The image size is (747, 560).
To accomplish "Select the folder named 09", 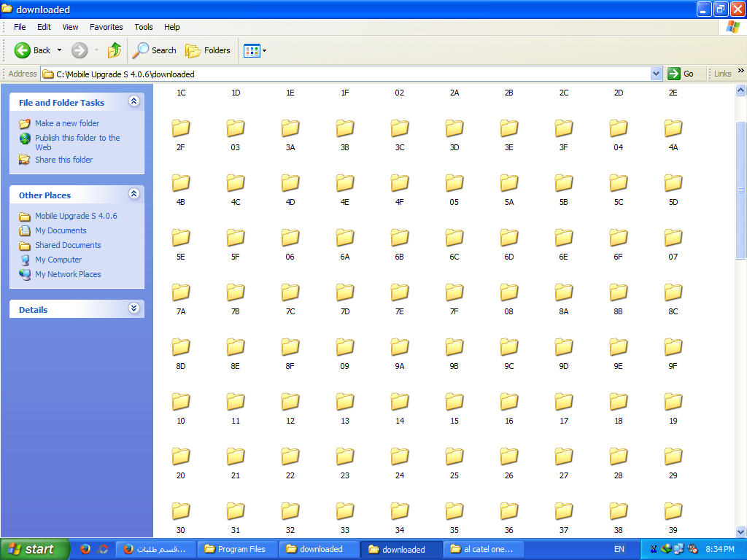I will [x=345, y=354].
